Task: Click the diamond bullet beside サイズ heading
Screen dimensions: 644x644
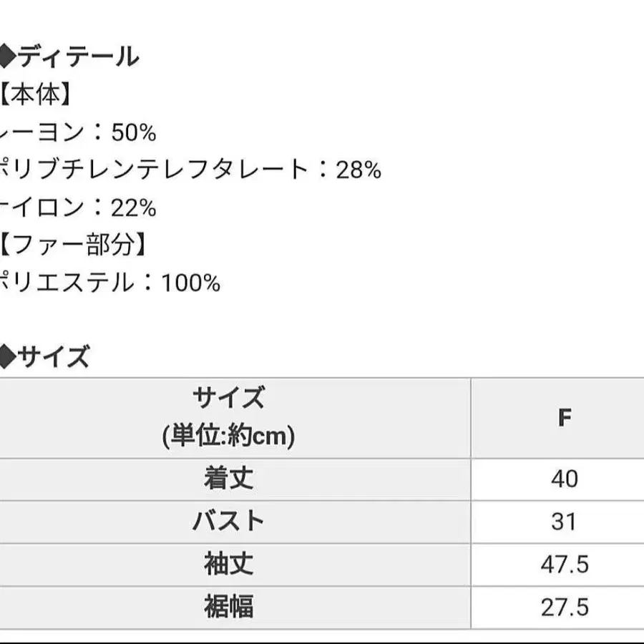Action: 6,356
